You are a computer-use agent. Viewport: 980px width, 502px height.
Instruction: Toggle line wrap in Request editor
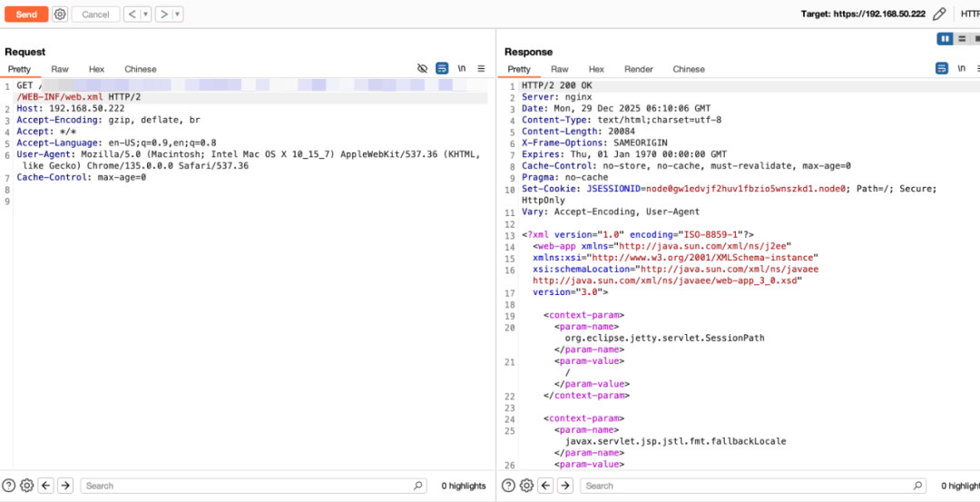442,68
